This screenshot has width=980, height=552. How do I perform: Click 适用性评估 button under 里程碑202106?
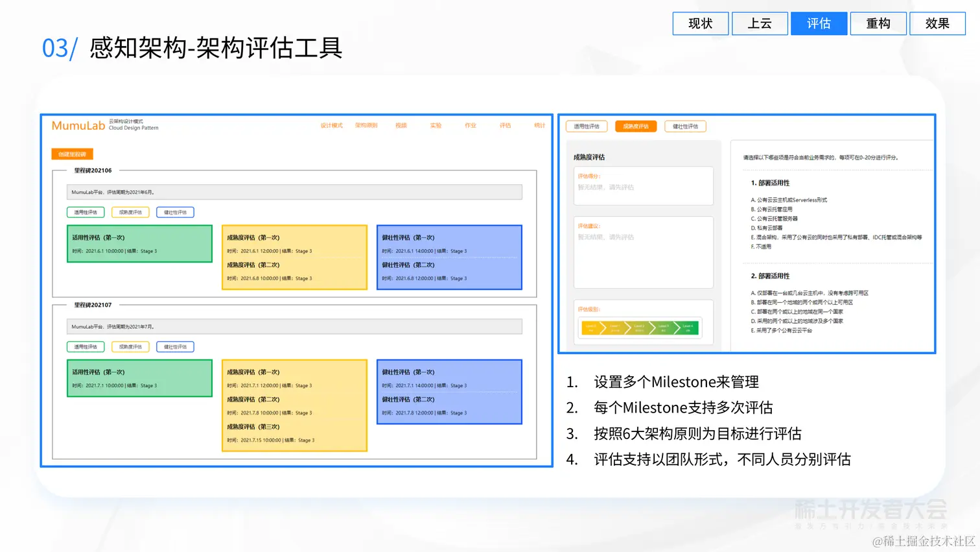pos(86,212)
